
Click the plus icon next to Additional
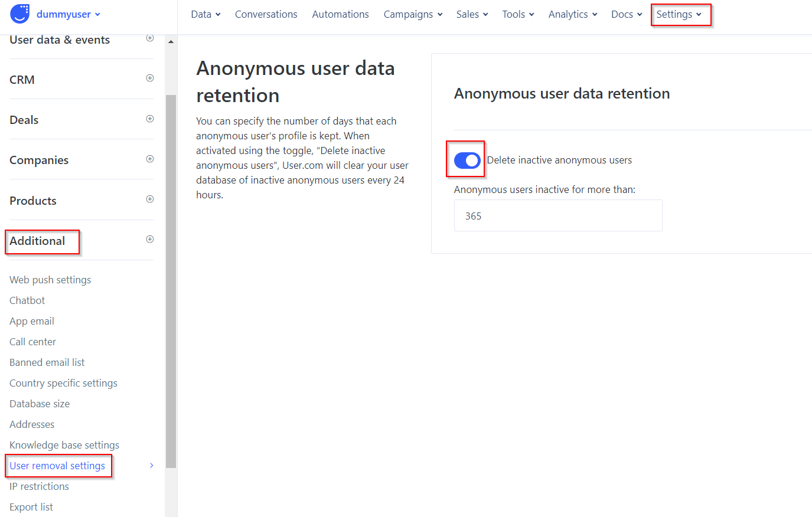coord(149,239)
